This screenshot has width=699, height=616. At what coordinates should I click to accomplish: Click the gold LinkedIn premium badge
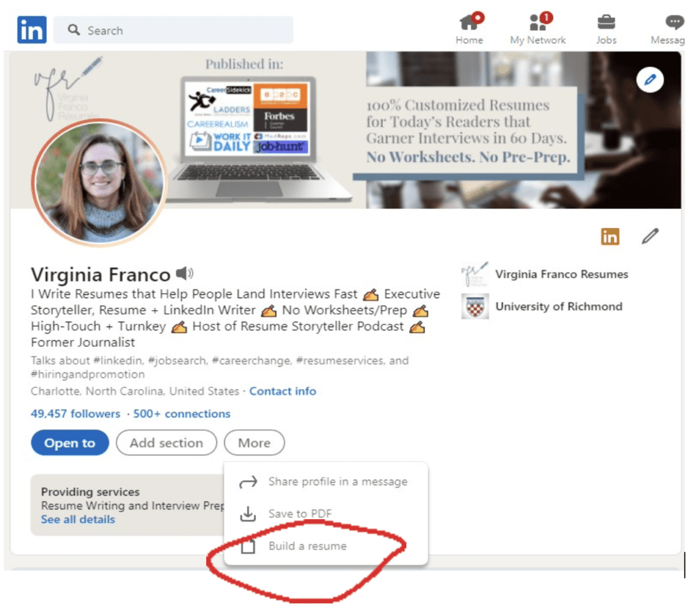610,236
